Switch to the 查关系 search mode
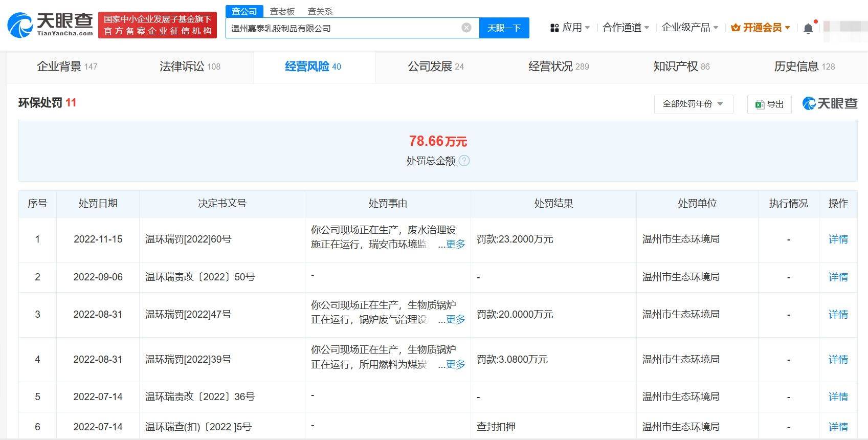Viewport: 868px width, 440px height. tap(320, 11)
